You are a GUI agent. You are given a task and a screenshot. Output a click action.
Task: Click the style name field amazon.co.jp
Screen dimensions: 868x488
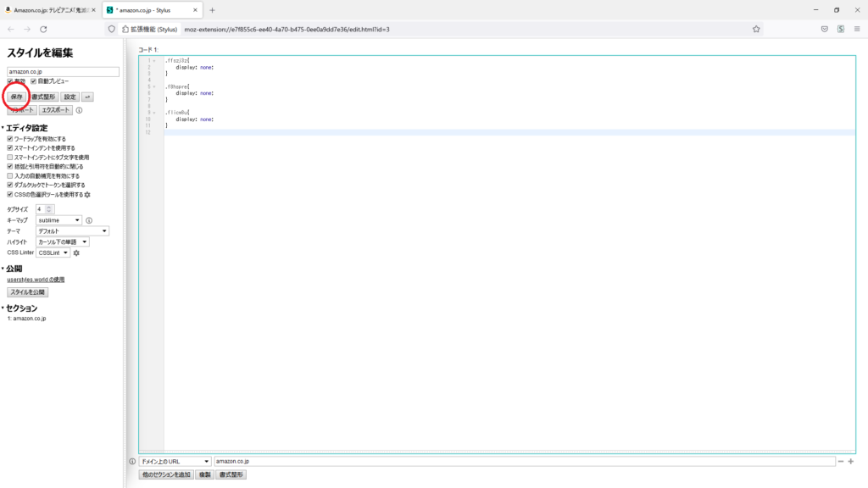pyautogui.click(x=63, y=72)
